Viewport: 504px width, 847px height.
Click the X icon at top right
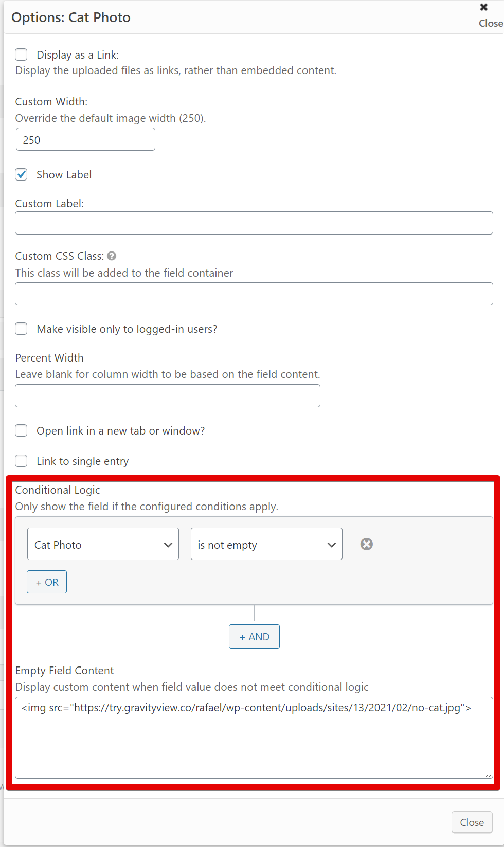(483, 7)
